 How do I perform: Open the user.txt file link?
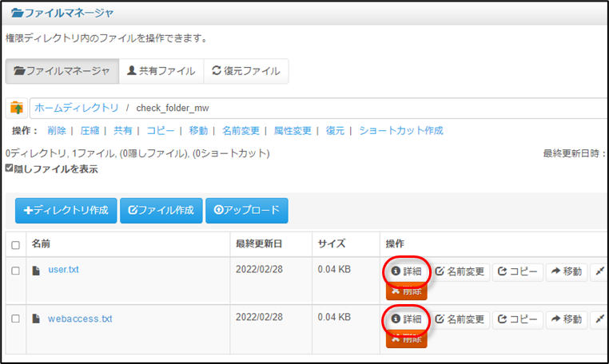click(63, 270)
